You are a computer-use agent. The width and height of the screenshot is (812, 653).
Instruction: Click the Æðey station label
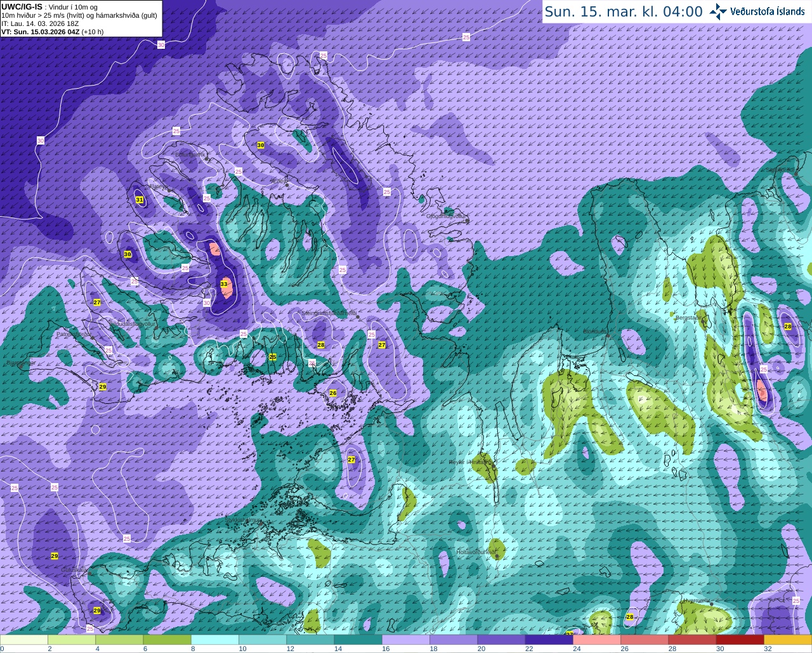(278, 181)
